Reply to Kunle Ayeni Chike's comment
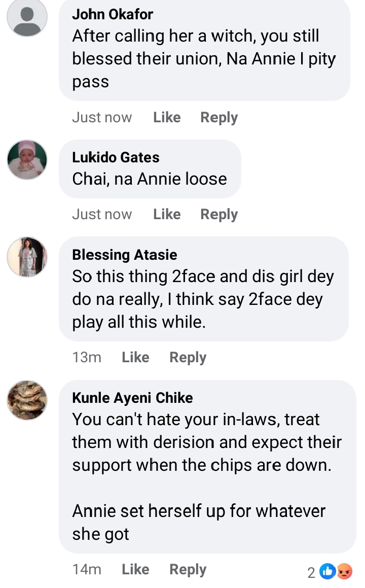Screen dimensions: 365x588 [x=188, y=569]
